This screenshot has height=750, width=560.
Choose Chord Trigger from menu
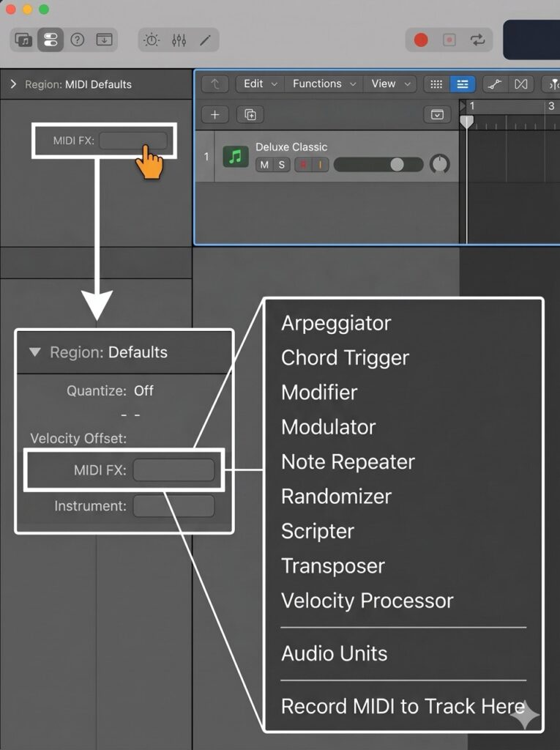[346, 357]
